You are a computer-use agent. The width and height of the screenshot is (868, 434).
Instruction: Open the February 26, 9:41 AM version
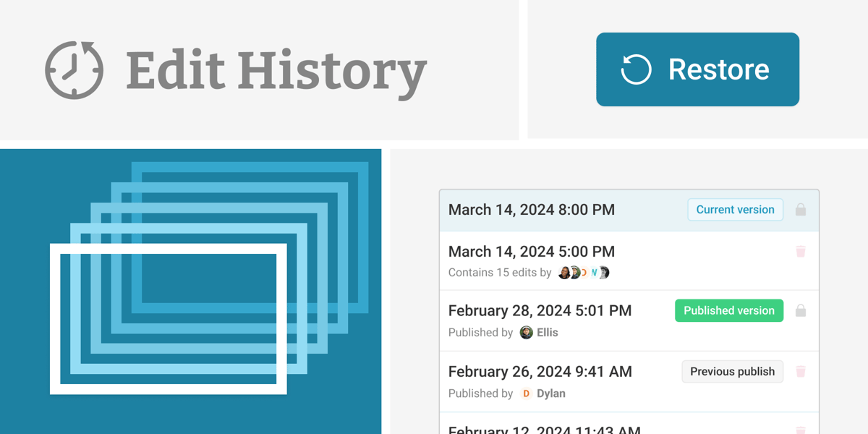click(540, 371)
